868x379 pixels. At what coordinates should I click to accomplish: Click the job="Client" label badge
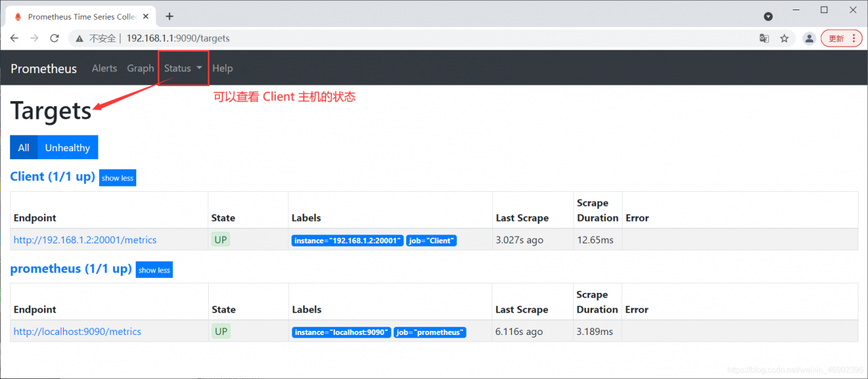tap(431, 241)
